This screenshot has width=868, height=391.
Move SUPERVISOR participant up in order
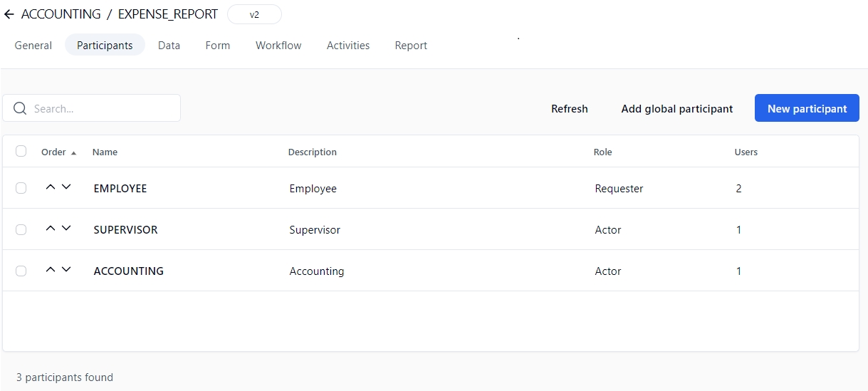click(50, 229)
